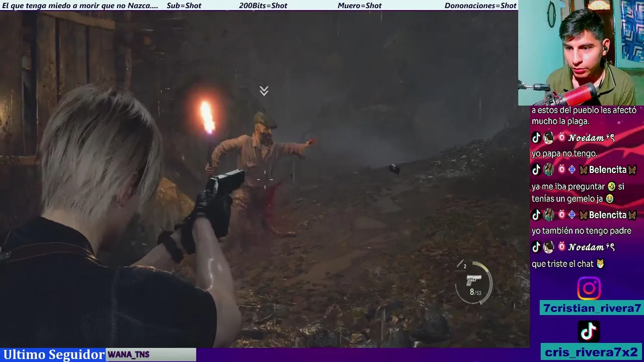644x362 pixels.
Task: Click the streamer webcam feed
Action: click(x=581, y=52)
